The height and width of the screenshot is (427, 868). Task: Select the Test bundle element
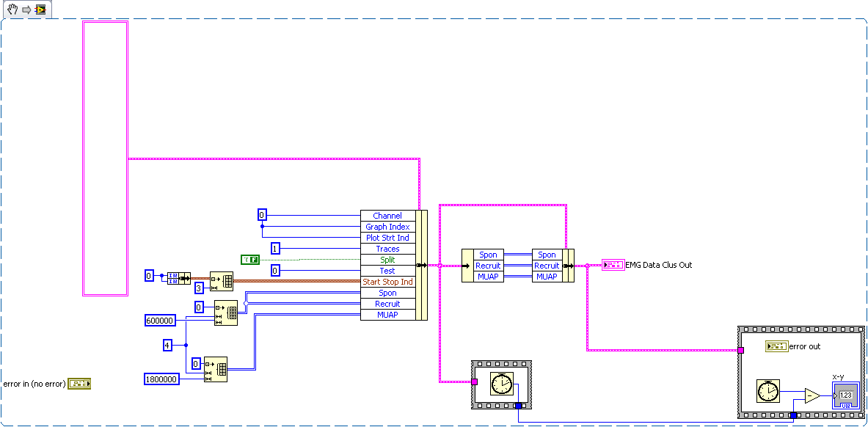click(387, 271)
